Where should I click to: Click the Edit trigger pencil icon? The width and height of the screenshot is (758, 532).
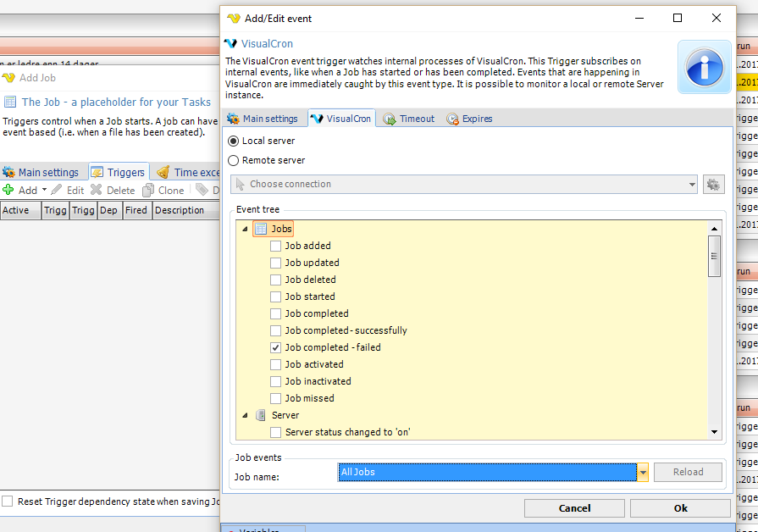pos(57,191)
